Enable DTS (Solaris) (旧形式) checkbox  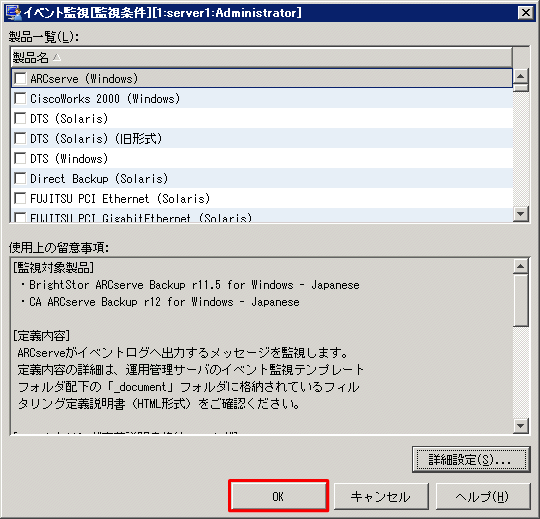point(20,138)
